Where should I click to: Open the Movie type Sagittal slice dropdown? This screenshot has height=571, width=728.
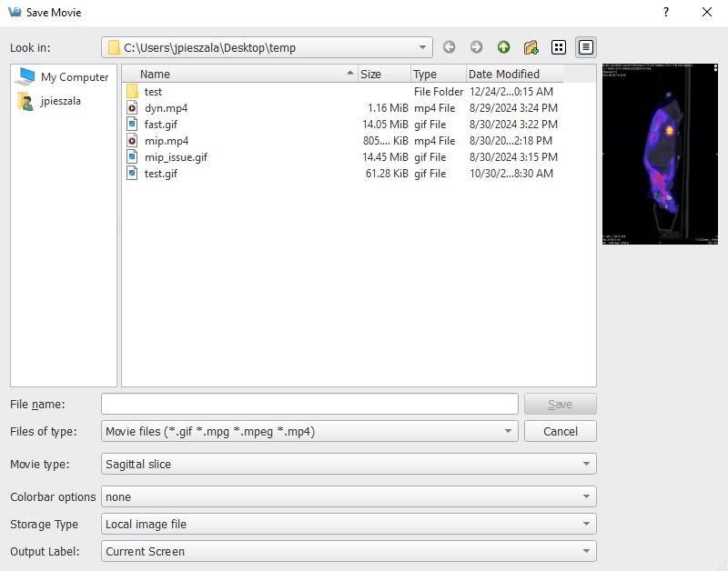coord(349,464)
